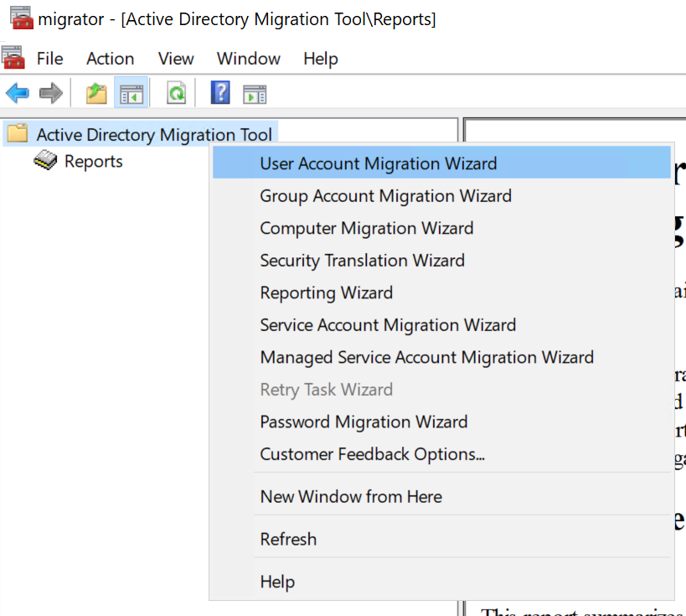Click the Reports book icon in tree
Viewport: 686px width, 616px height.
(x=45, y=160)
